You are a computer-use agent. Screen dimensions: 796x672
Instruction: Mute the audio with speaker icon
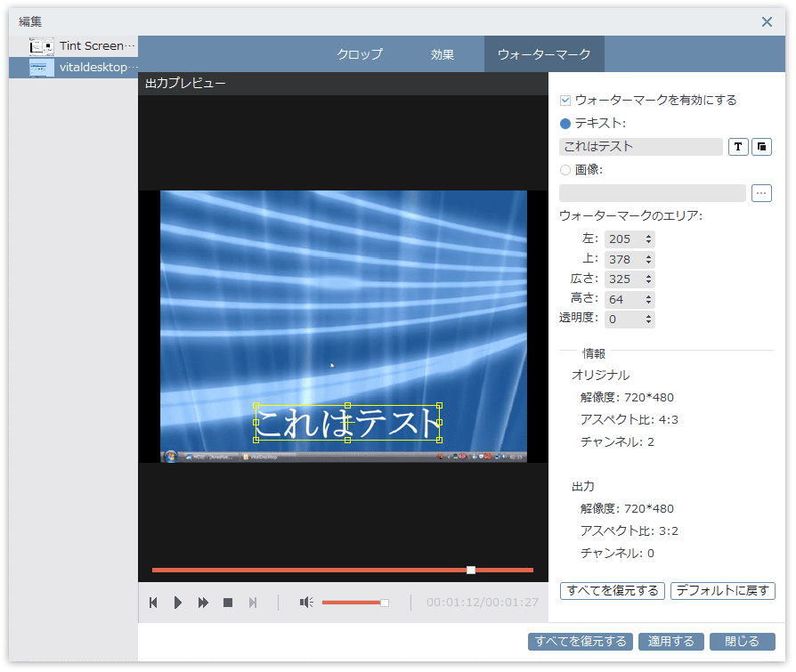click(306, 603)
